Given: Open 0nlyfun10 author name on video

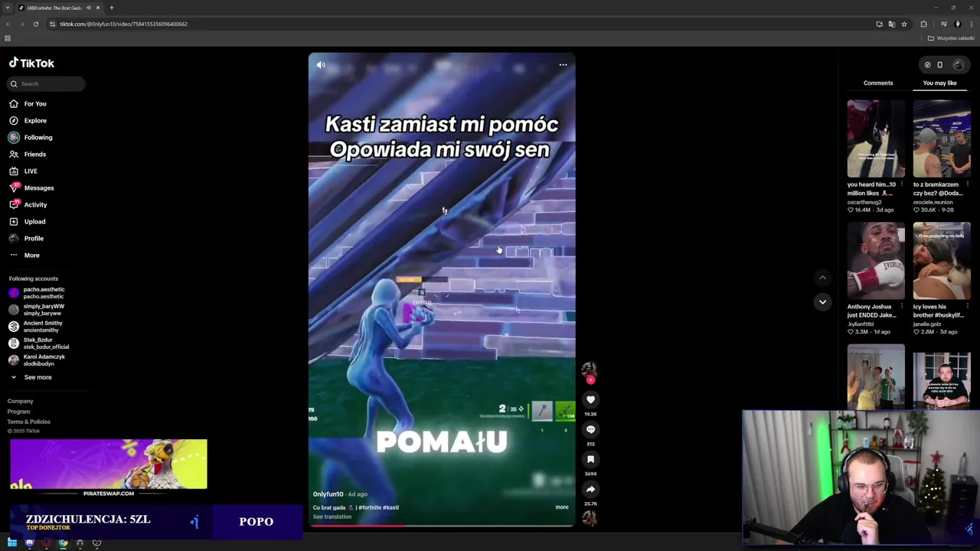Looking at the screenshot, I should click(328, 494).
